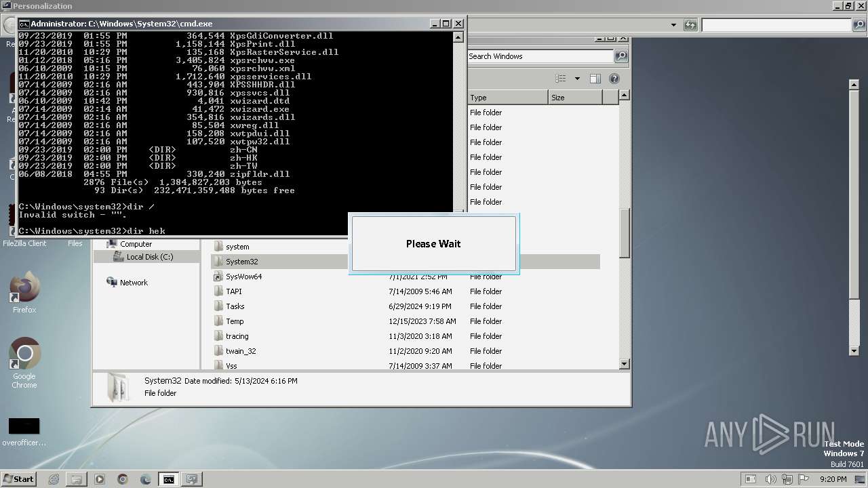The width and height of the screenshot is (868, 488).
Task: Select Network in navigation pane
Action: 127,283
